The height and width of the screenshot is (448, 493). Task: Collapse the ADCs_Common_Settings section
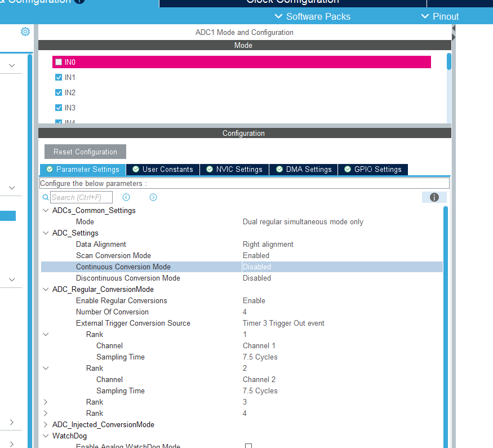(x=46, y=210)
